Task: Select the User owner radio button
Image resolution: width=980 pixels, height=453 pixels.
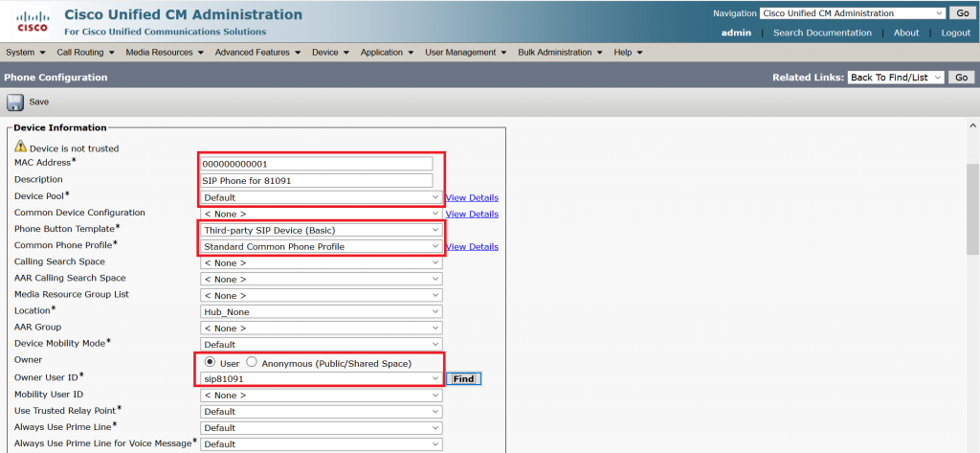Action: [210, 363]
